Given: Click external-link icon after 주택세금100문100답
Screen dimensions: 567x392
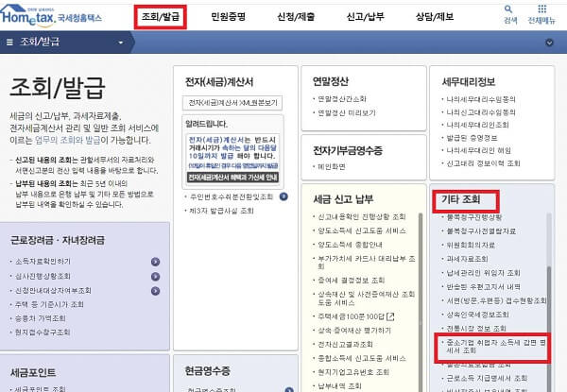Looking at the screenshot, I should 390,316.
